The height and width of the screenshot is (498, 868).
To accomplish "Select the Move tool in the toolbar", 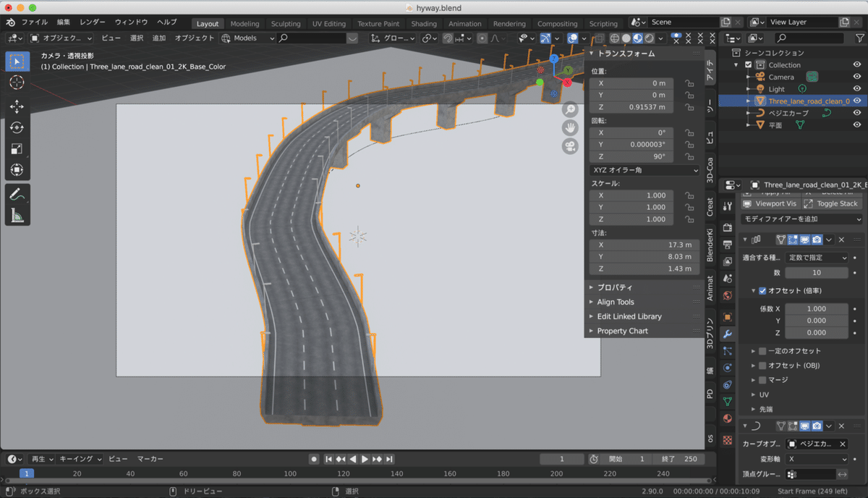I will tap(17, 106).
